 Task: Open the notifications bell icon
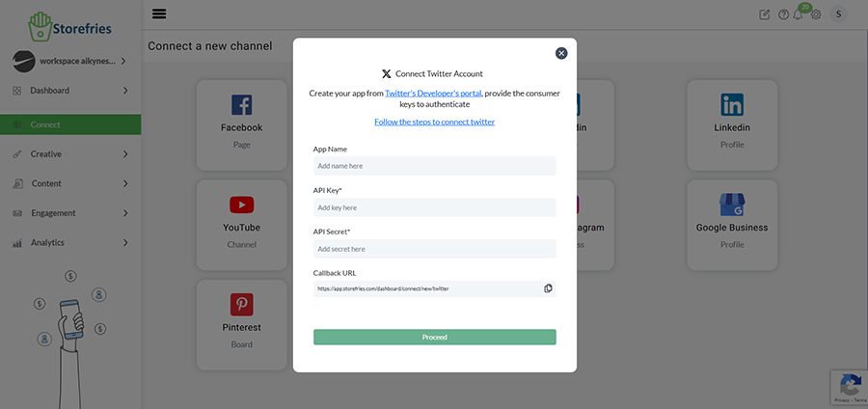(798, 14)
